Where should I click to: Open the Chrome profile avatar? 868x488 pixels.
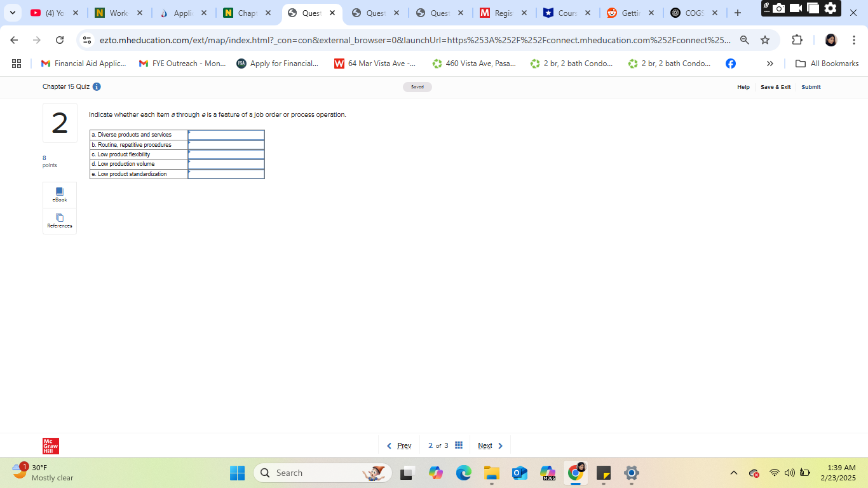point(831,40)
